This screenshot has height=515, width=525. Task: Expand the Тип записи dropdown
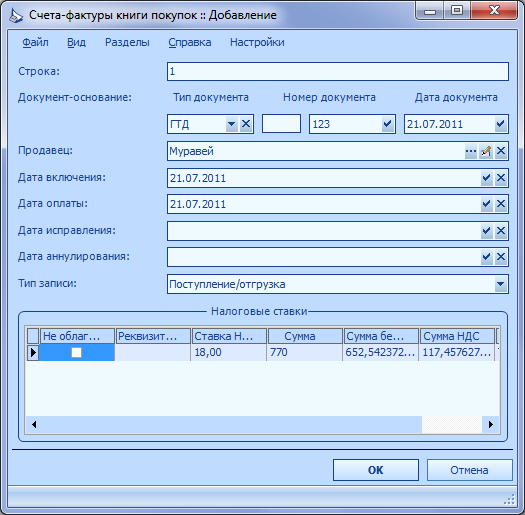(x=501, y=284)
